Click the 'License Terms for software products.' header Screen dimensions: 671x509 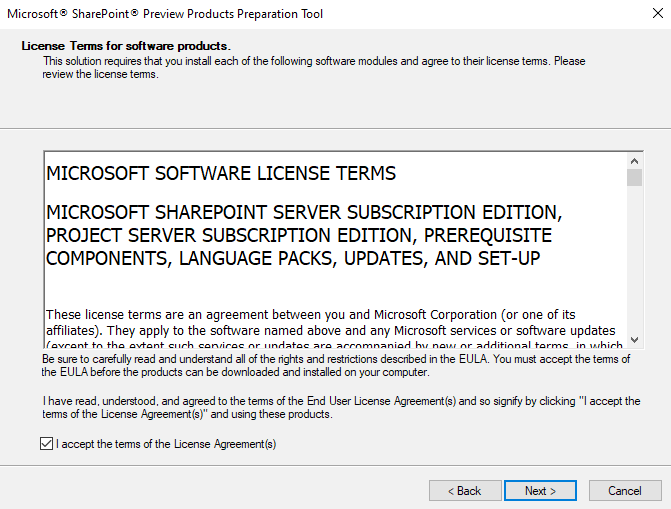point(126,46)
